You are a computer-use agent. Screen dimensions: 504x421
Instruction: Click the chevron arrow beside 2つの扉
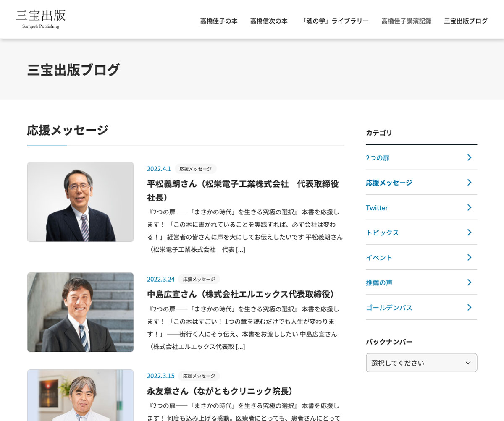click(469, 157)
